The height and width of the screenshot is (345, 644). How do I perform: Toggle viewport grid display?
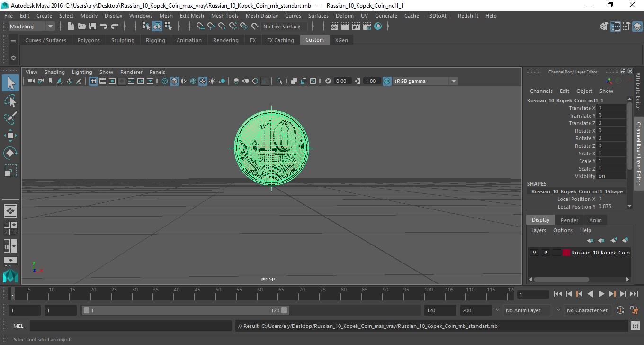click(x=93, y=81)
